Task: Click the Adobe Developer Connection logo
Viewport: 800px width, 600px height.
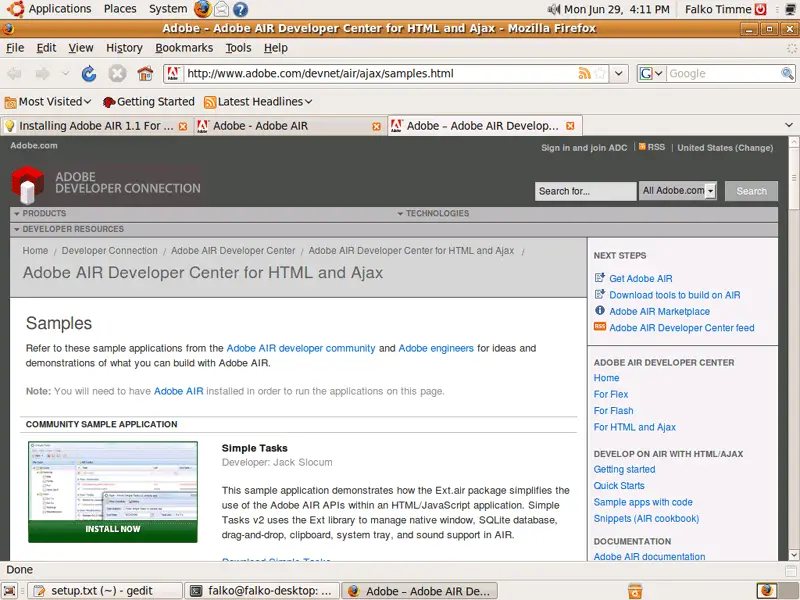Action: point(106,184)
